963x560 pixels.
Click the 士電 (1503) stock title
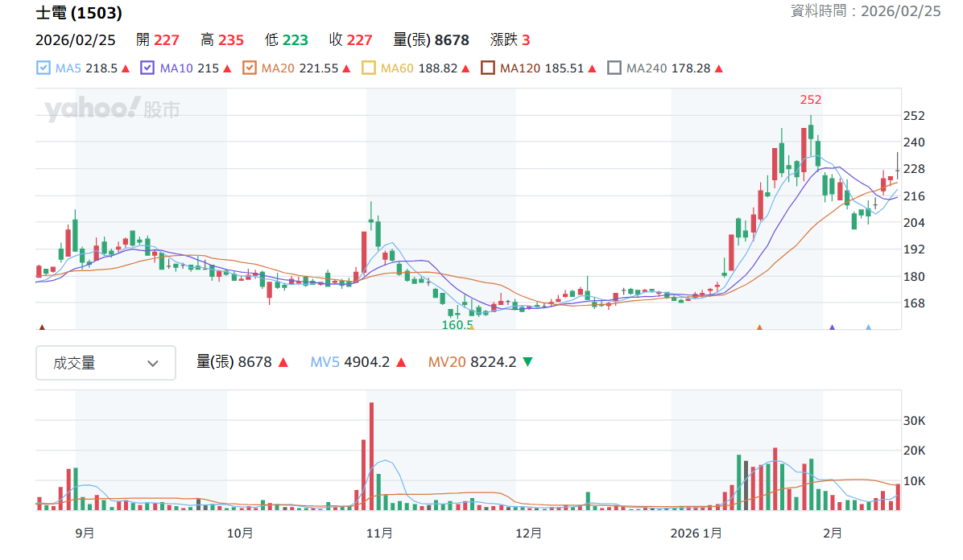coord(79,13)
